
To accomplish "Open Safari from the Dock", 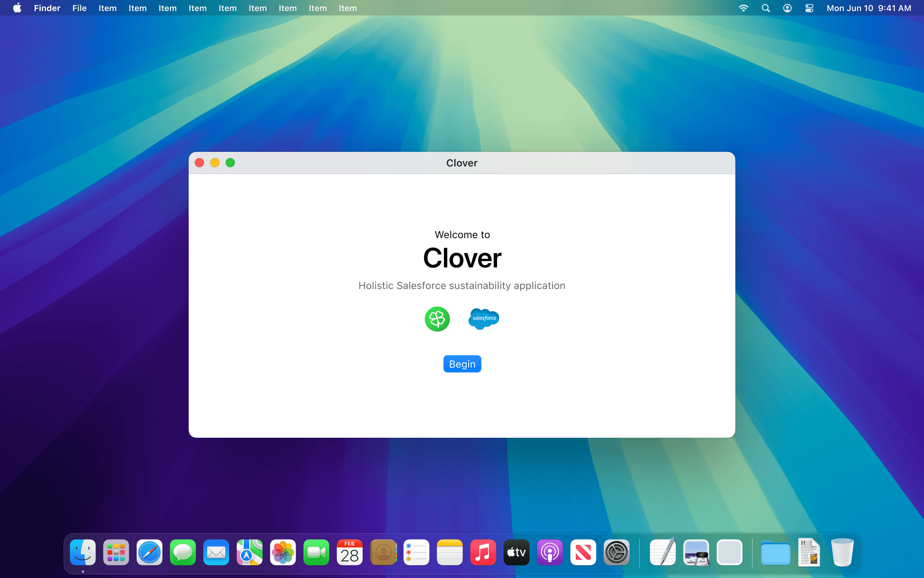I will (x=149, y=553).
